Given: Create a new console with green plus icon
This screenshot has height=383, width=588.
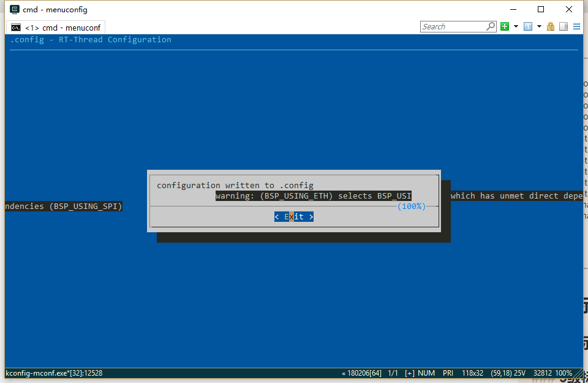Looking at the screenshot, I should point(505,26).
